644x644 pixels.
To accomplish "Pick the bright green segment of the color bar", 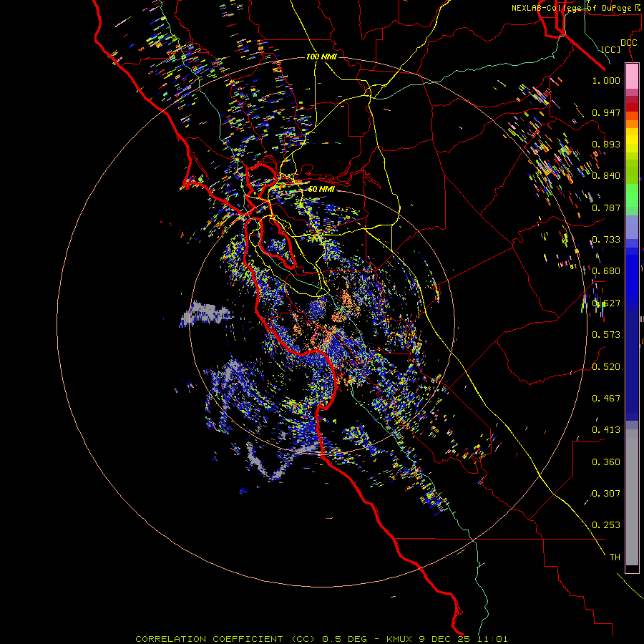I will (x=632, y=195).
